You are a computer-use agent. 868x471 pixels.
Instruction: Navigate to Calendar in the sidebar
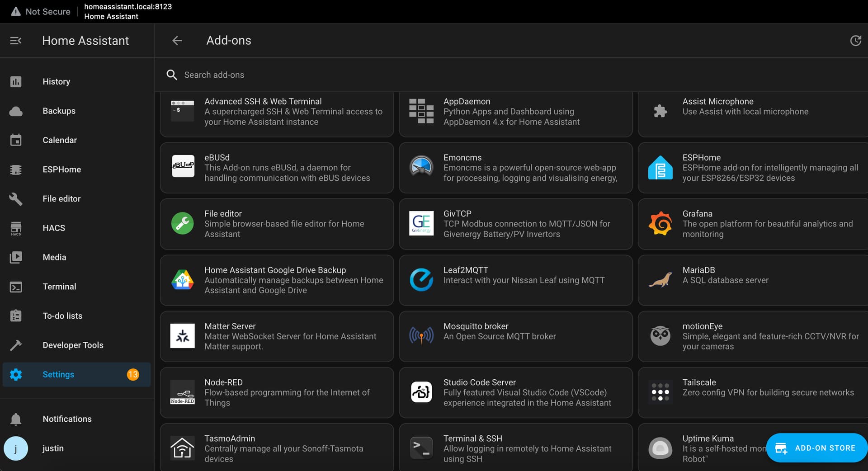(77, 140)
